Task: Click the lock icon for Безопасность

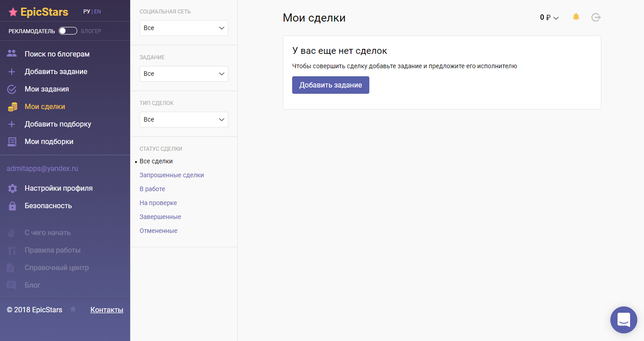Action: pyautogui.click(x=12, y=206)
